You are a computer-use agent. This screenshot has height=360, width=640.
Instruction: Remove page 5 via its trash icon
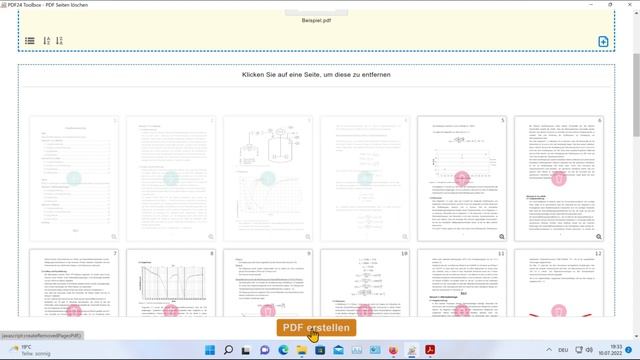pyautogui.click(x=462, y=179)
